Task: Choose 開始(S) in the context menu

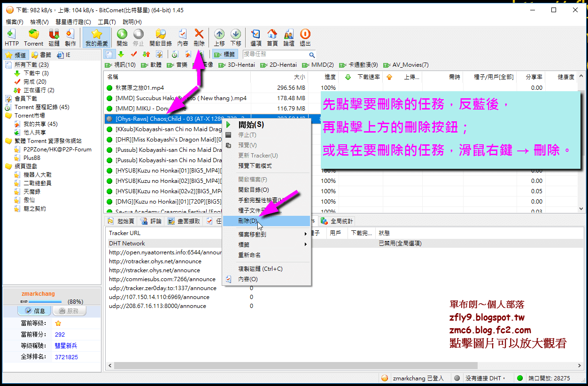Action: (x=266, y=125)
